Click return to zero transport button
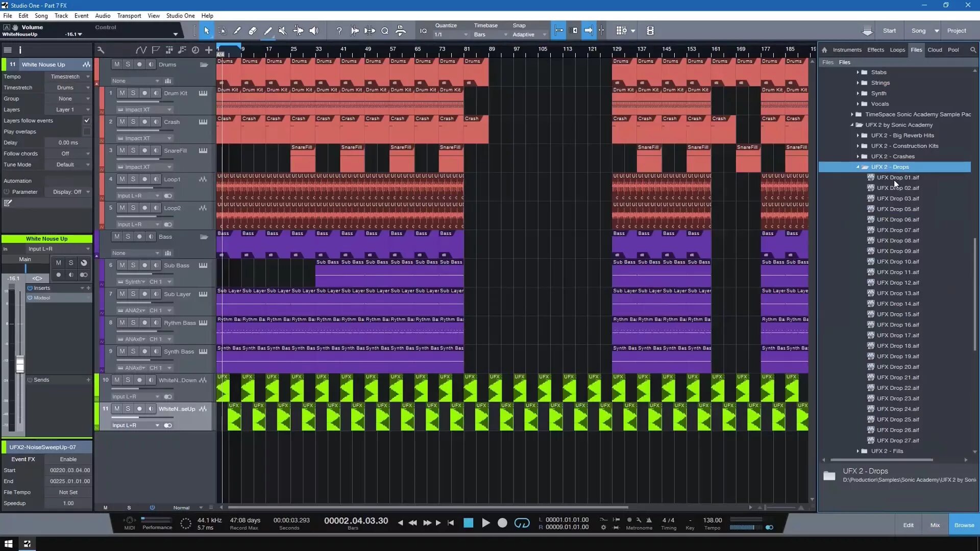Screen dimensions: 980x551 pos(451,523)
